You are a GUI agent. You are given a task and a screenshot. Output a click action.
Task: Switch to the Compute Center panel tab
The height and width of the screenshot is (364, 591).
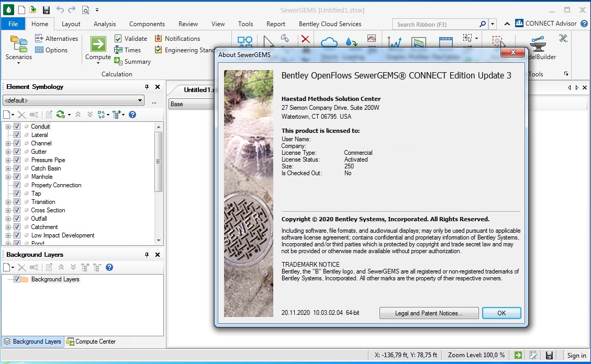[x=91, y=342]
